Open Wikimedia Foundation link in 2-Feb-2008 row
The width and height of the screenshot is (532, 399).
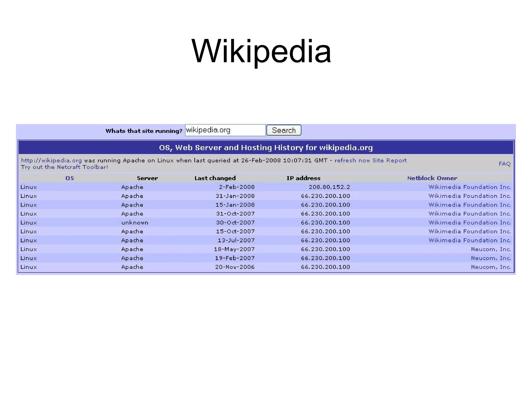469,187
